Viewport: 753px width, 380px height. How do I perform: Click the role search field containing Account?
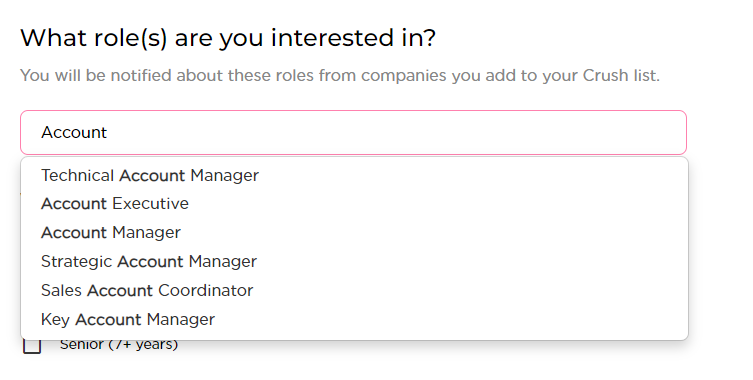353,133
